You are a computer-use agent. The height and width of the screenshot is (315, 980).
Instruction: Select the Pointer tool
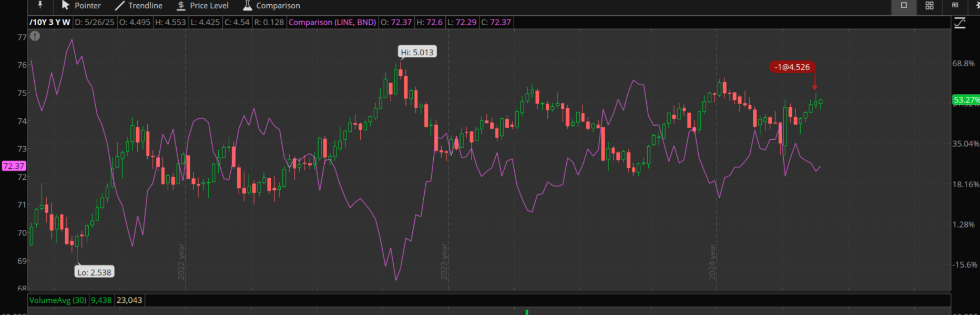[x=81, y=5]
